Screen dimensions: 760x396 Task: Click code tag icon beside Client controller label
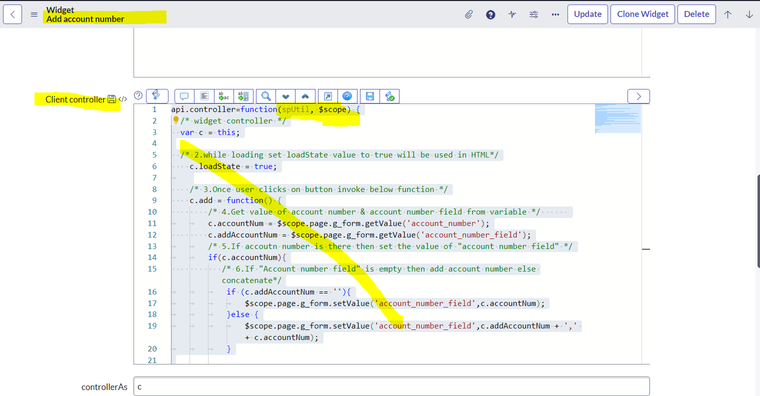point(123,99)
